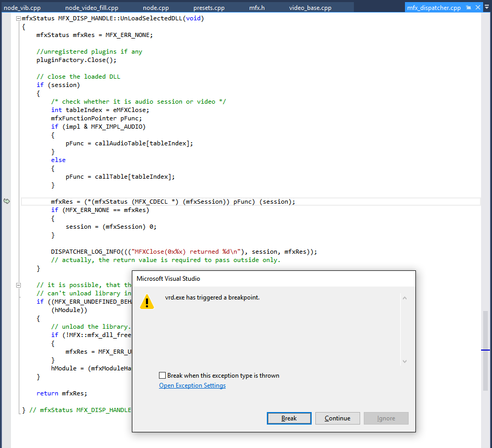The height and width of the screenshot is (448, 492).
Task: Click the 'pluginFactory.Close();' line
Action: [76, 60]
